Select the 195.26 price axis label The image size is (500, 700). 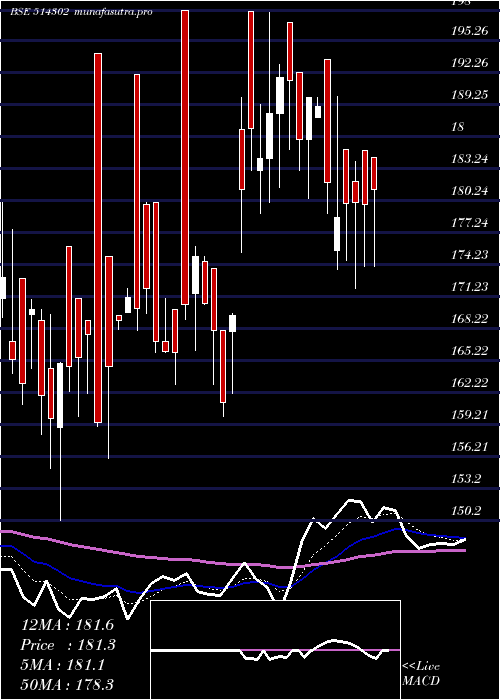coord(469,31)
